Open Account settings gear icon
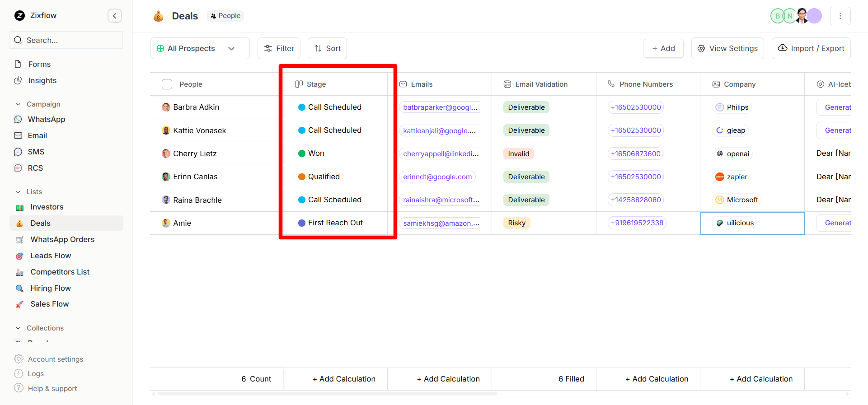The height and width of the screenshot is (405, 868). tap(19, 359)
